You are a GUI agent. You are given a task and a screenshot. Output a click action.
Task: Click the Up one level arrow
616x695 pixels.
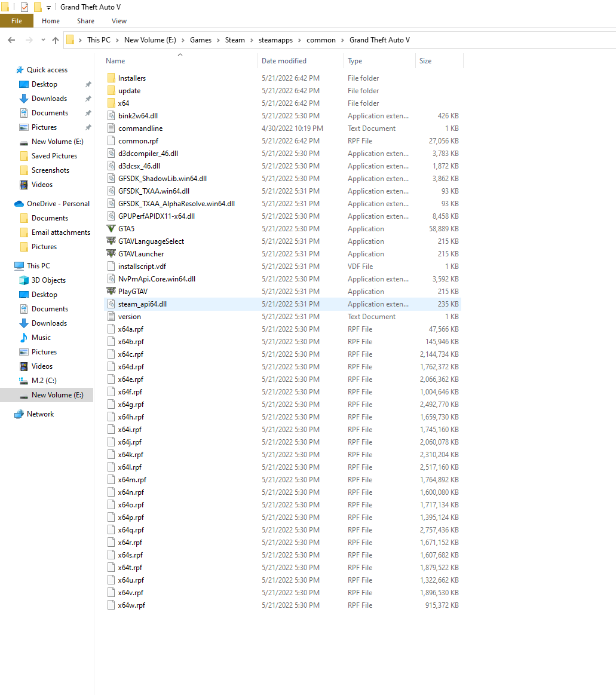coord(56,40)
